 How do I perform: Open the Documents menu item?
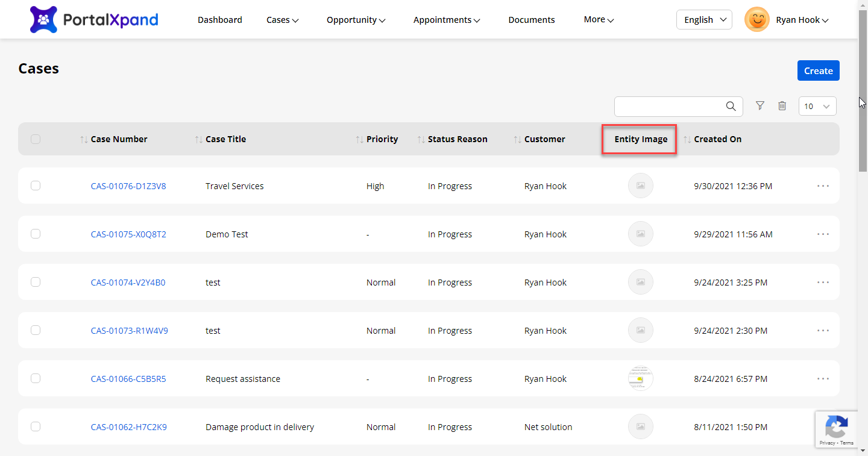(531, 20)
